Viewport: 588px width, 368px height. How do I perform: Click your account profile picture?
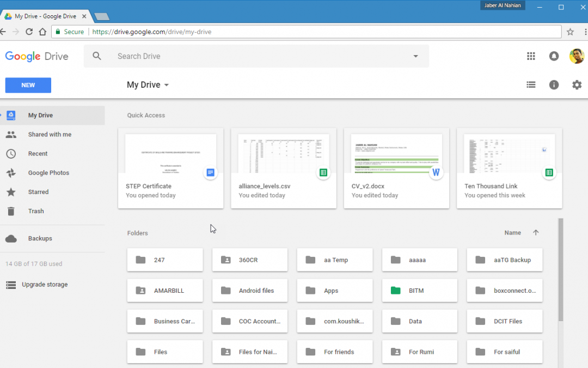coord(577,56)
